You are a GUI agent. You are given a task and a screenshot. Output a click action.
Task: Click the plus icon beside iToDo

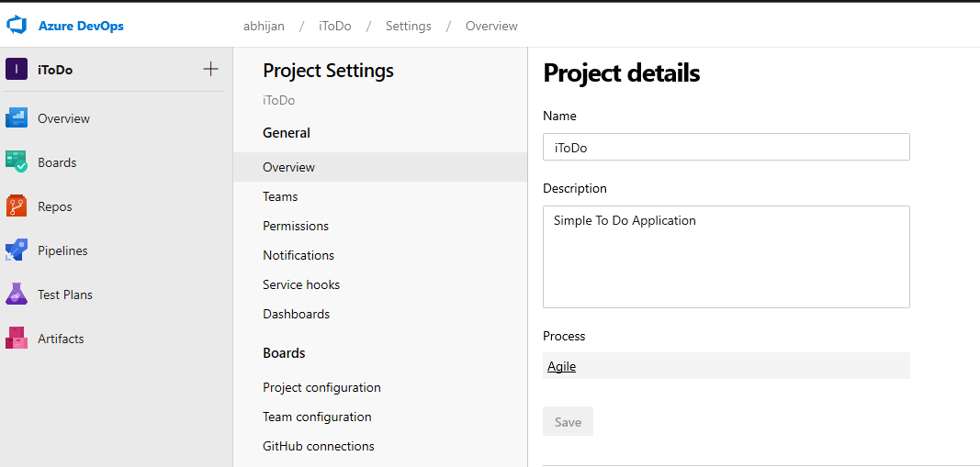[211, 70]
